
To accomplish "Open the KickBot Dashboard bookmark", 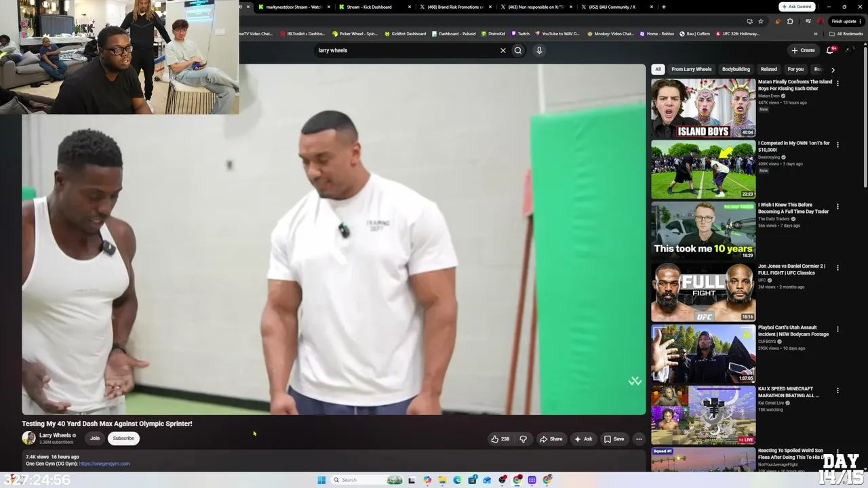I will click(406, 33).
